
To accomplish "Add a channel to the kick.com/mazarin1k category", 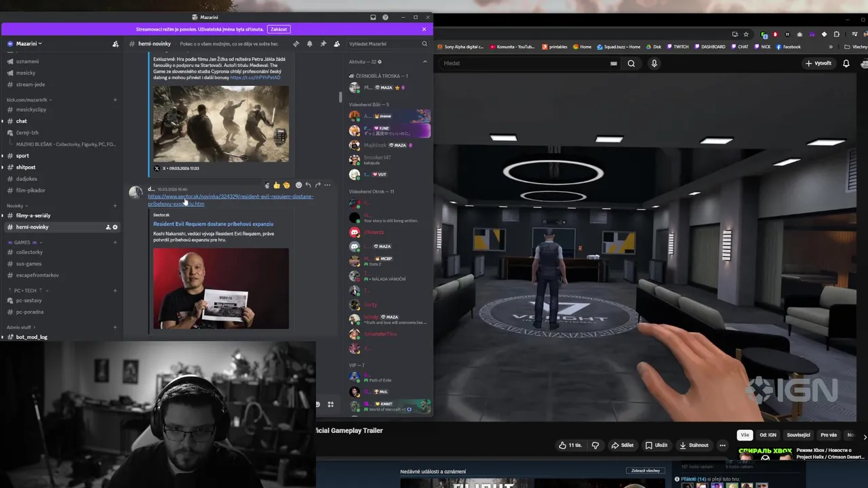I will click(x=115, y=100).
